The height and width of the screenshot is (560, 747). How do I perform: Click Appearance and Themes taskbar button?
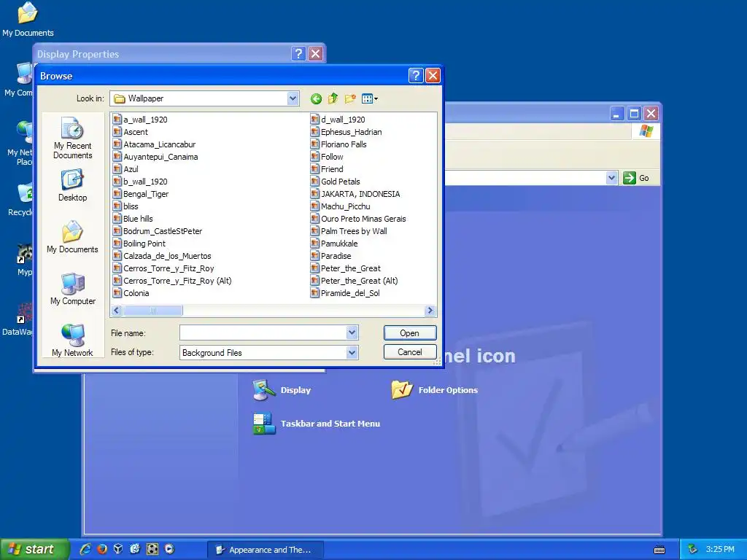[266, 550]
